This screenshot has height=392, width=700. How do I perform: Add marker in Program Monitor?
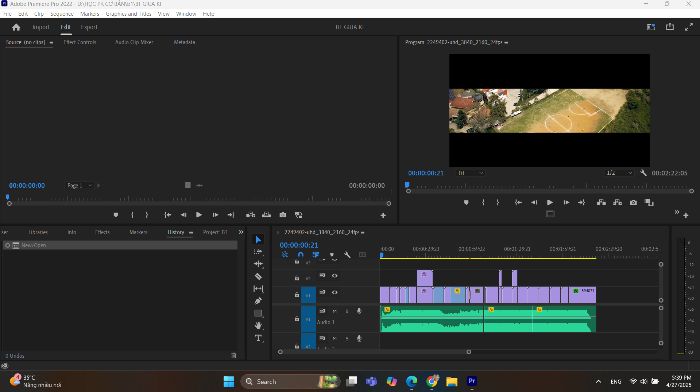point(466,202)
